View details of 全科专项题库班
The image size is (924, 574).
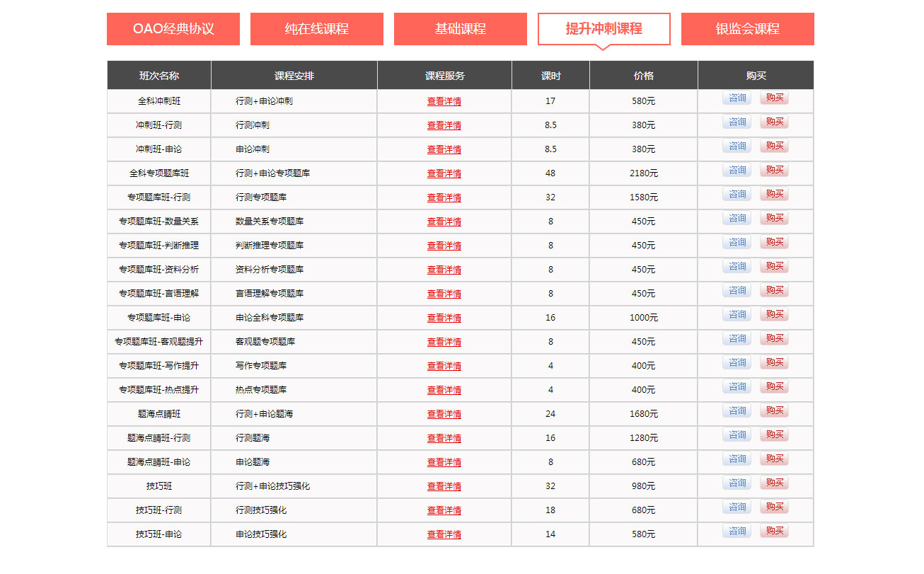coord(444,173)
